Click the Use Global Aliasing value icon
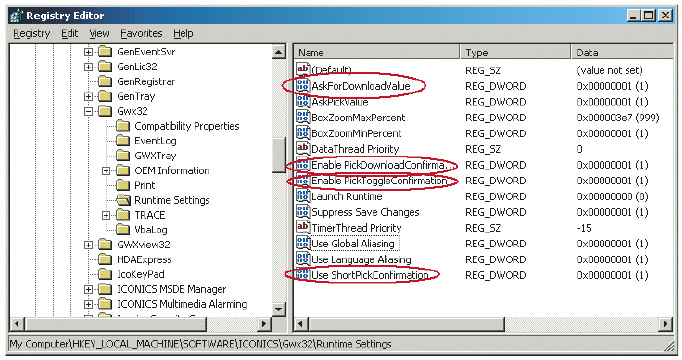Viewport: 682px width, 360px height. click(303, 243)
